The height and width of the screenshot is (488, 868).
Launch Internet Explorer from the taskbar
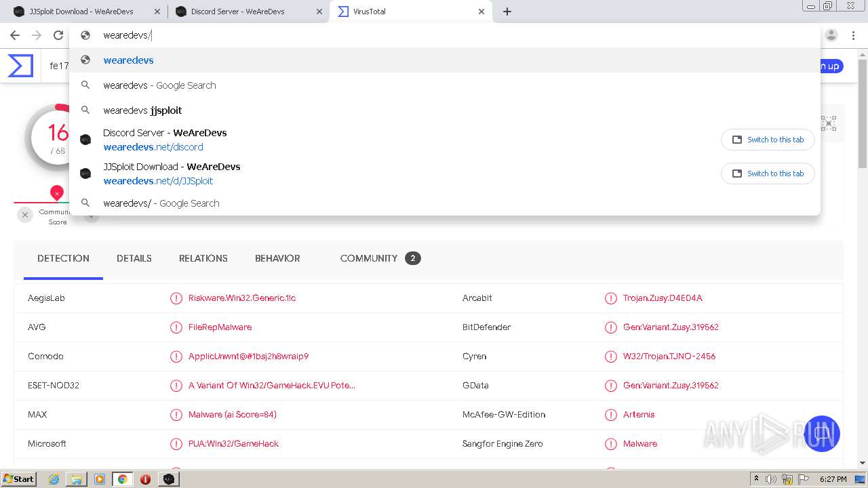pos(54,479)
